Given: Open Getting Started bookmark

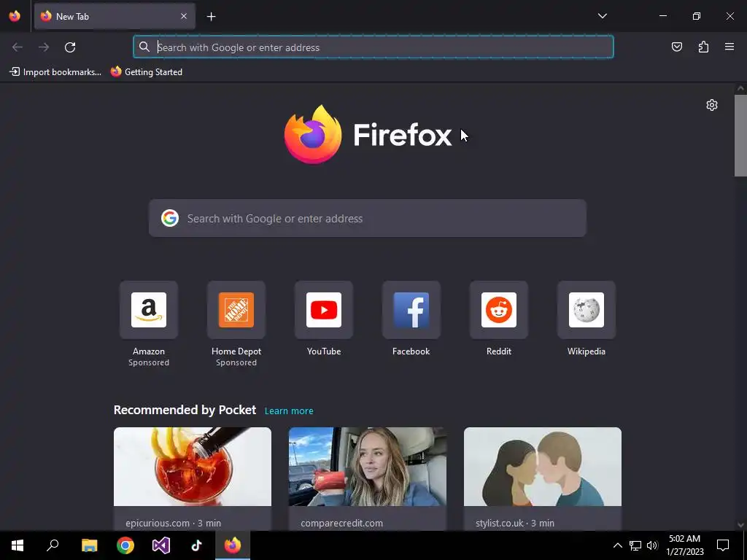Looking at the screenshot, I should tap(147, 72).
